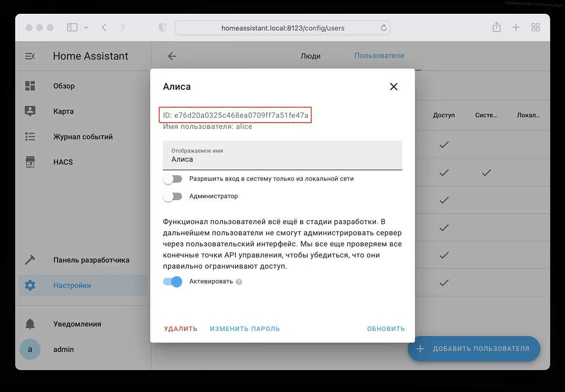Disable the Активировать switch

(x=173, y=282)
